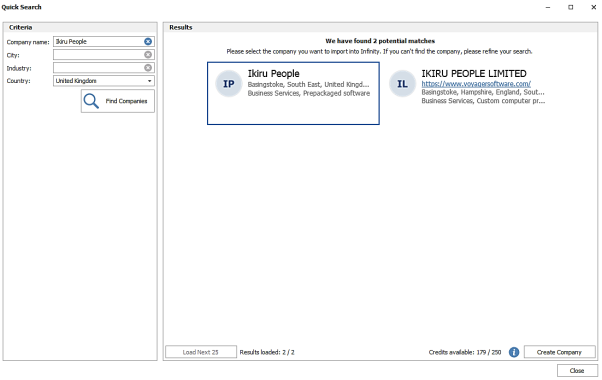Screen dimensions: 602x380
Task: Expand the Country dropdown
Action: click(x=149, y=81)
